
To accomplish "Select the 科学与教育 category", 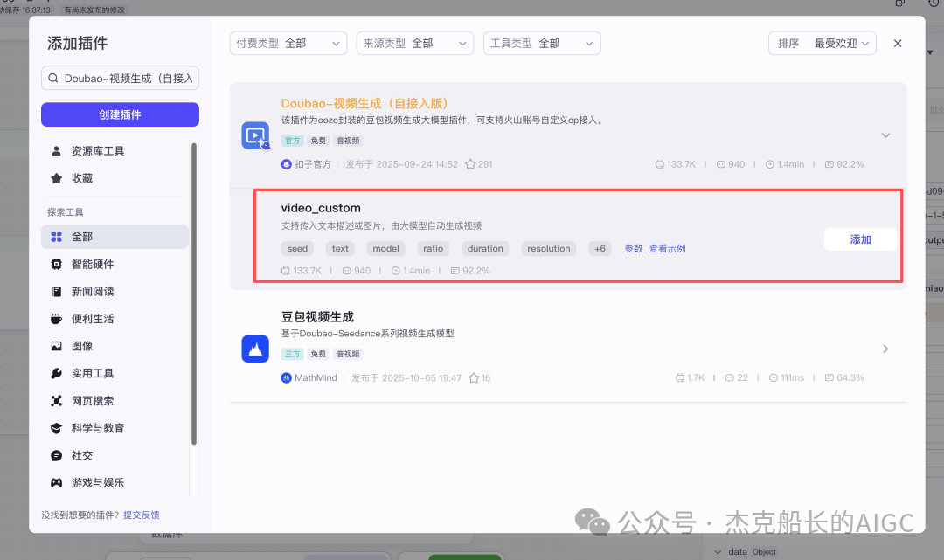I will 115,428.
